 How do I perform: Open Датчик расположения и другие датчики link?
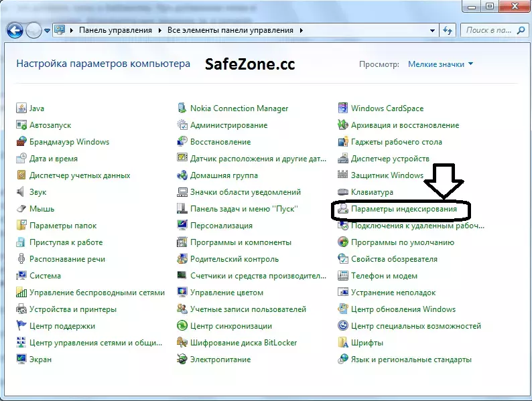(x=258, y=158)
